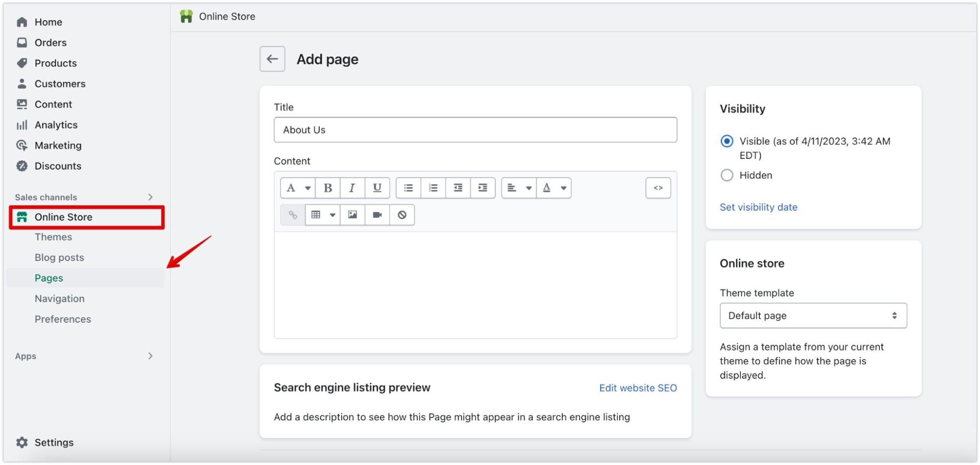980x465 pixels.
Task: Apply italic formatting
Action: [352, 187]
